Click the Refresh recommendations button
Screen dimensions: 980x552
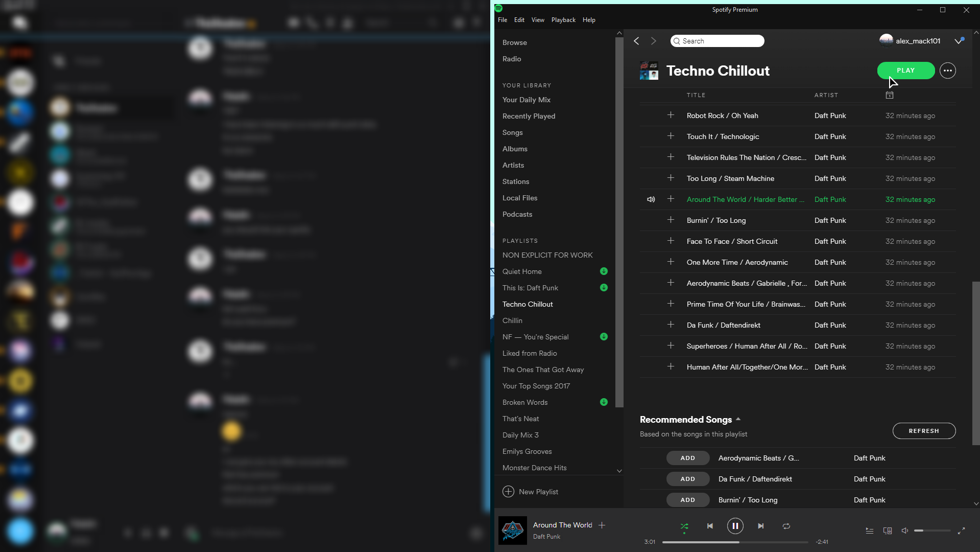coord(924,431)
